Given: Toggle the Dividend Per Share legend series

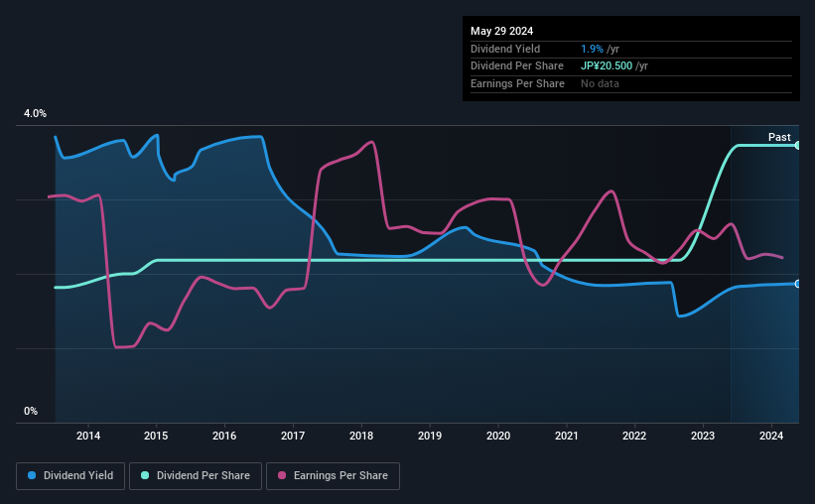Looking at the screenshot, I should [196, 476].
